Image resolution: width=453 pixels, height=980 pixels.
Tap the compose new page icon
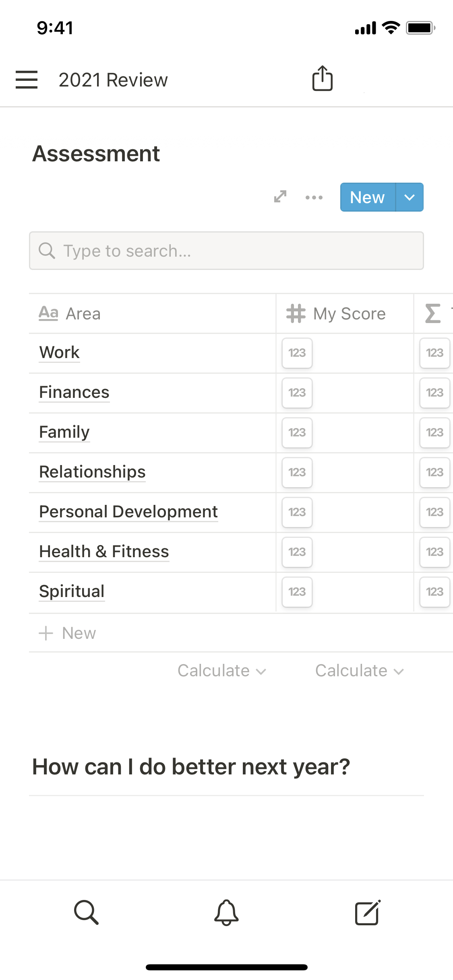click(x=367, y=912)
